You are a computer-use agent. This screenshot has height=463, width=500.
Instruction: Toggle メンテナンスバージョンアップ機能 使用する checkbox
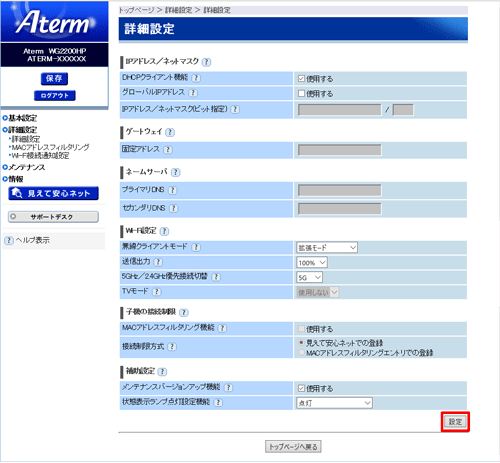click(301, 388)
